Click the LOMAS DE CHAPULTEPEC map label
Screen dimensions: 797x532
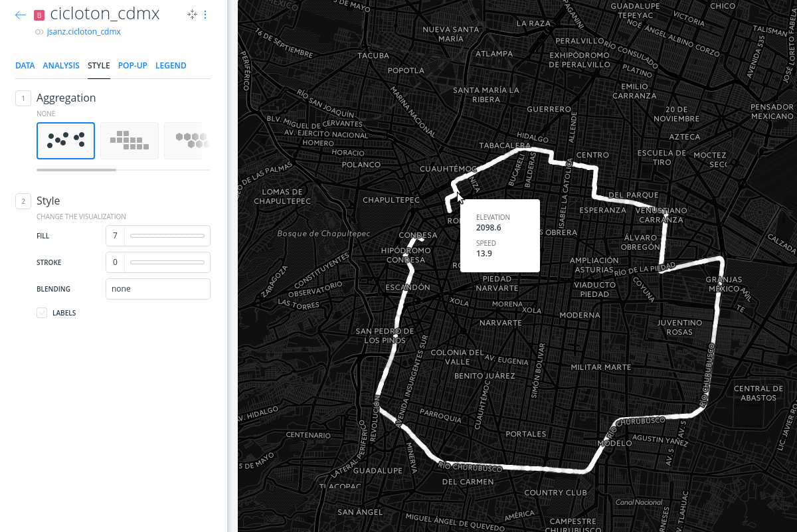(x=282, y=196)
